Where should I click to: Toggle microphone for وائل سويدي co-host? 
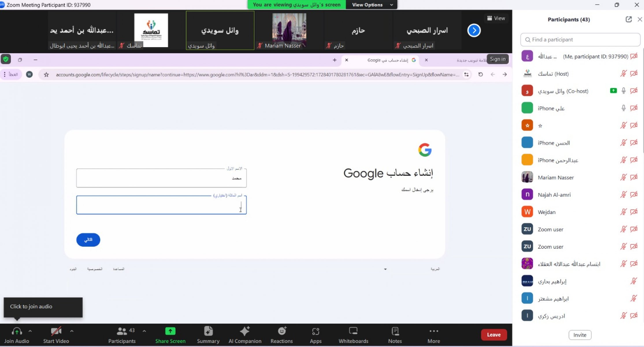tap(623, 91)
